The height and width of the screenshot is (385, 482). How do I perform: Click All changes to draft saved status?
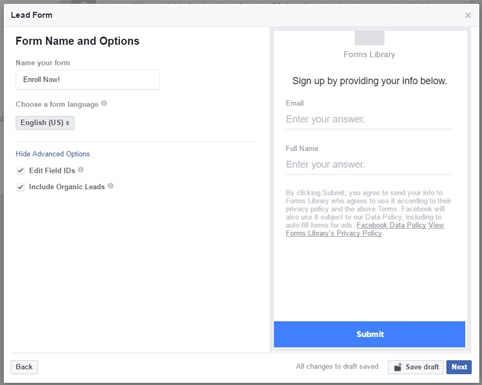tap(337, 366)
